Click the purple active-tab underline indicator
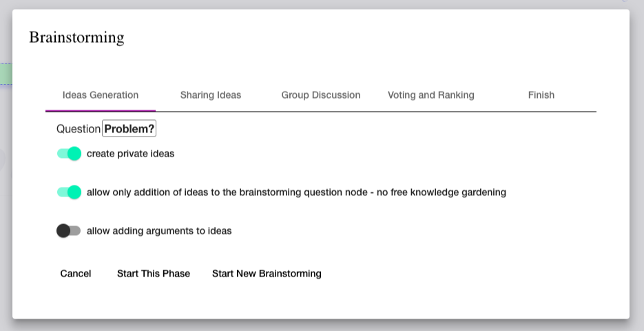 (x=101, y=110)
